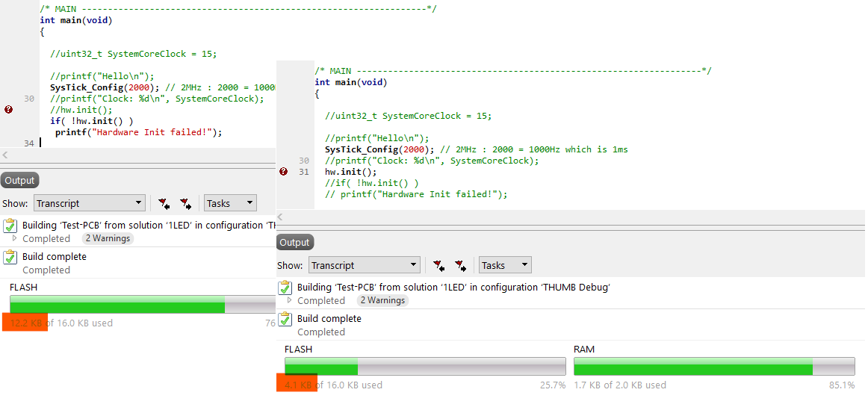868x419 pixels.
Task: Select the Output tab above the 4.1 KB panel
Action: [294, 242]
